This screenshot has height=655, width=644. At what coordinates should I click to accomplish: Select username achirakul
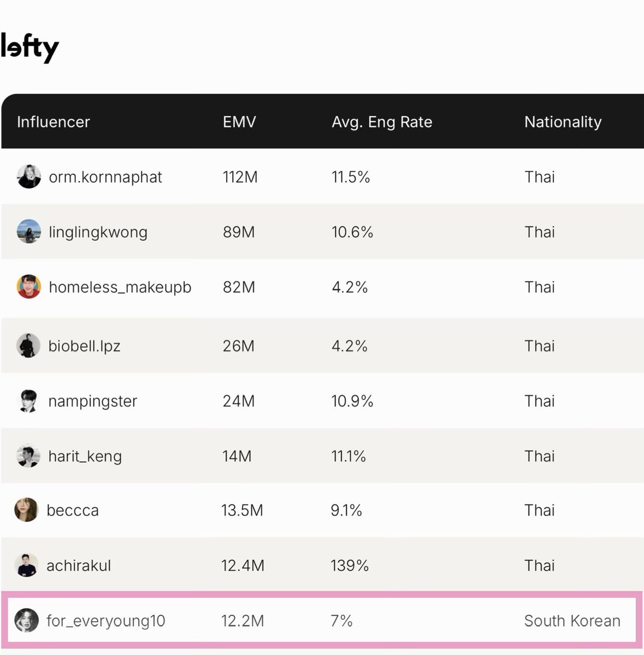pos(79,565)
